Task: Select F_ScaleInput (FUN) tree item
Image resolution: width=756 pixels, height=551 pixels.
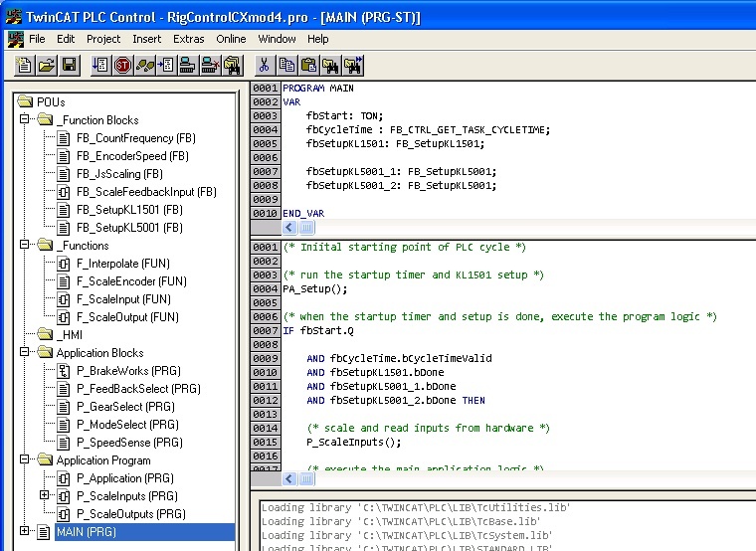Action: click(123, 299)
